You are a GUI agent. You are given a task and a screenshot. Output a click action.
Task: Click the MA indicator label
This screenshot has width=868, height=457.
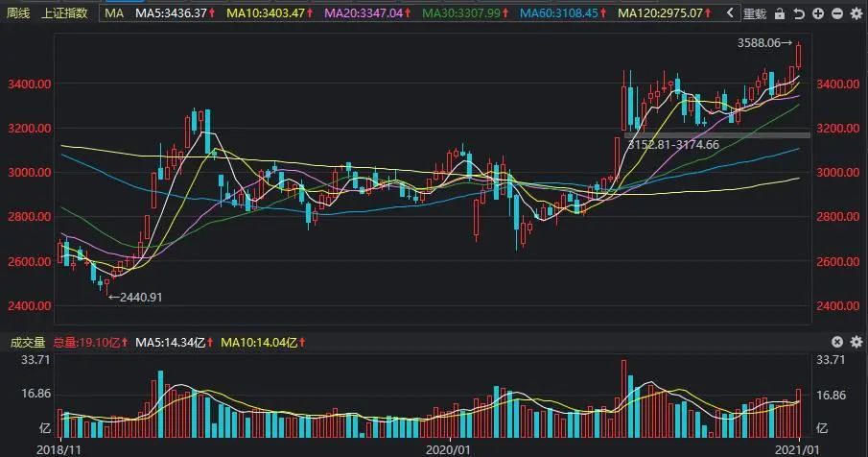point(114,12)
